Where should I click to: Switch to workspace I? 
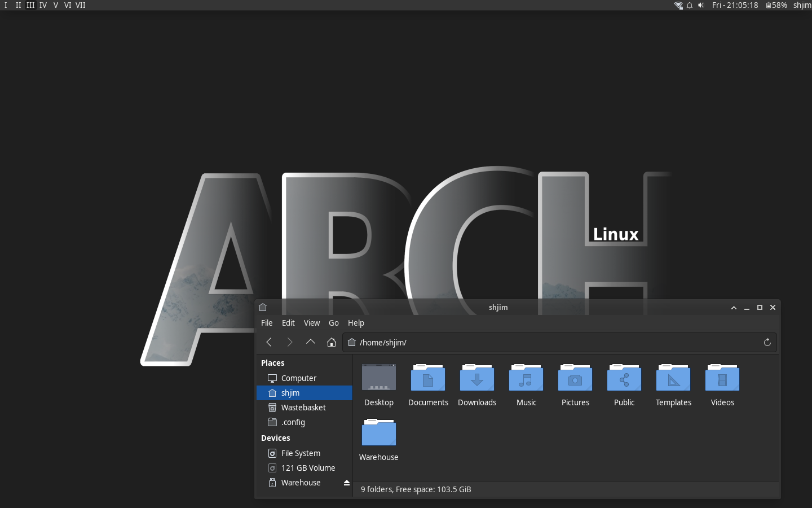(6, 5)
